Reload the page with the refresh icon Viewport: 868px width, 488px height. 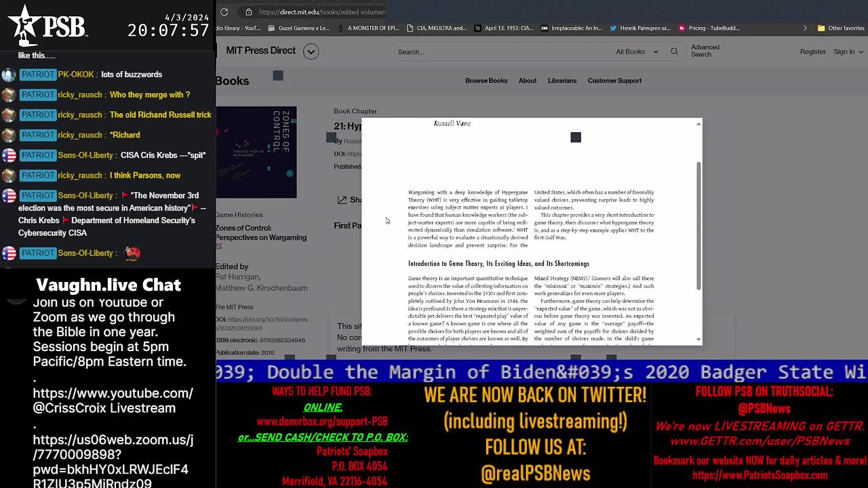pyautogui.click(x=224, y=12)
